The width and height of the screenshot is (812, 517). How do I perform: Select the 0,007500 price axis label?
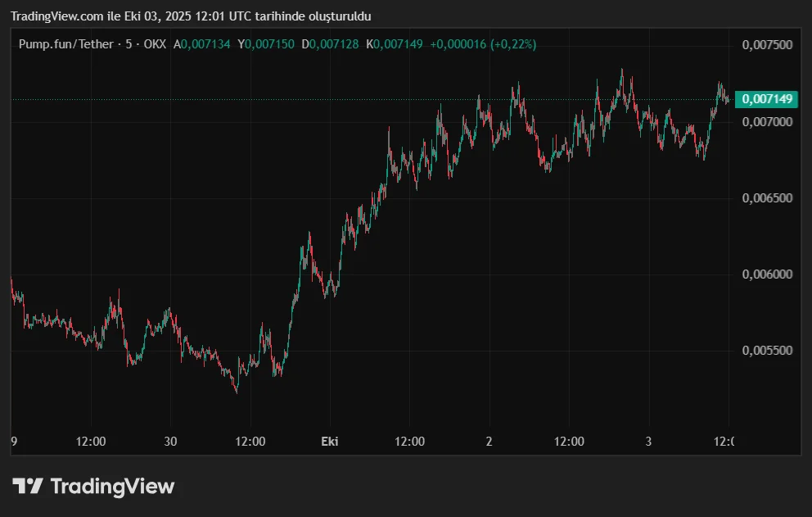[x=767, y=45]
